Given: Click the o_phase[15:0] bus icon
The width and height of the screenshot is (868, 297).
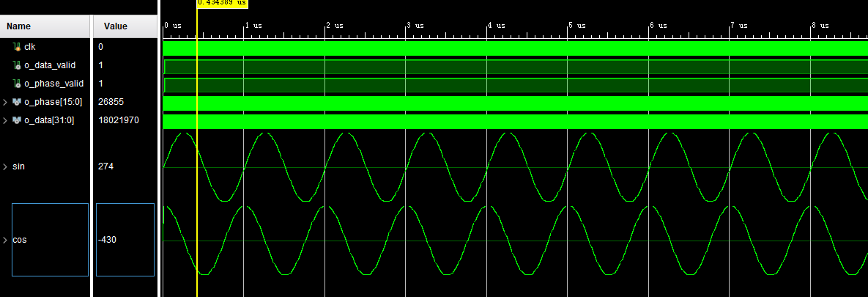Looking at the screenshot, I should [17, 102].
